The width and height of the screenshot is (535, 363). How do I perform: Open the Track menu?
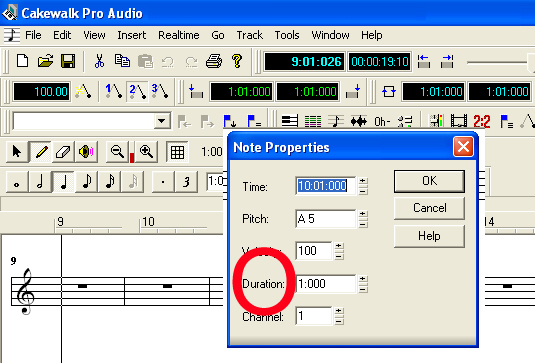point(249,35)
